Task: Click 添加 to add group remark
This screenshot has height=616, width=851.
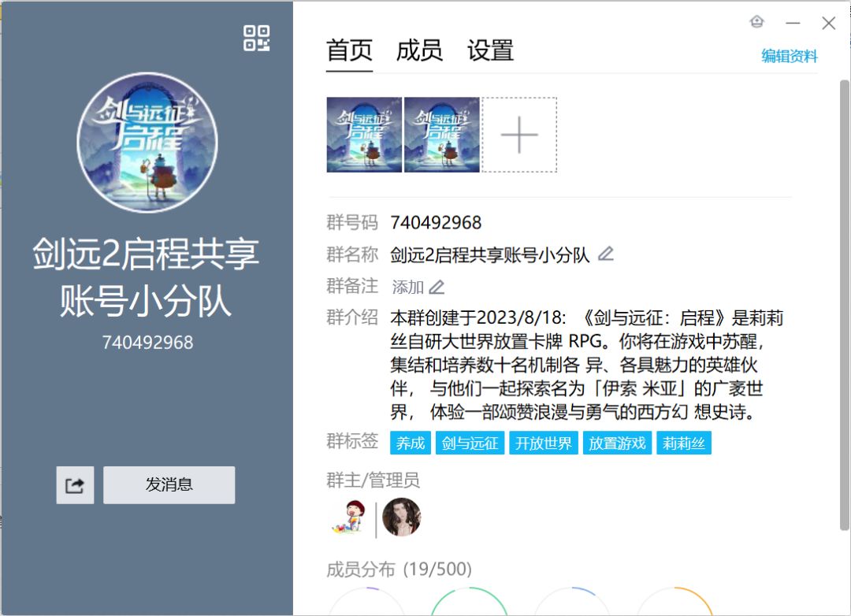Action: tap(407, 287)
